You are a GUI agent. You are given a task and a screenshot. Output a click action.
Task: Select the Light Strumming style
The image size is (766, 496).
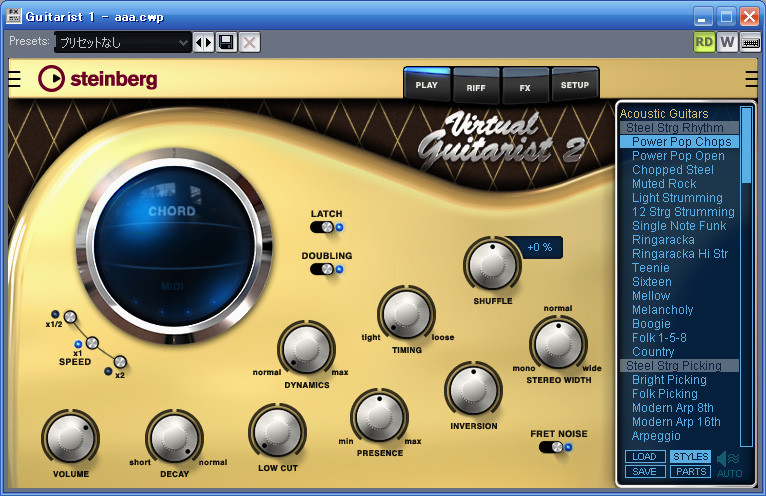pos(677,198)
